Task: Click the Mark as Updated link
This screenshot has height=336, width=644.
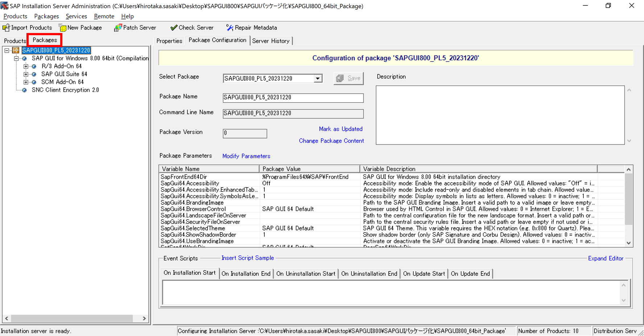Action: coord(340,129)
